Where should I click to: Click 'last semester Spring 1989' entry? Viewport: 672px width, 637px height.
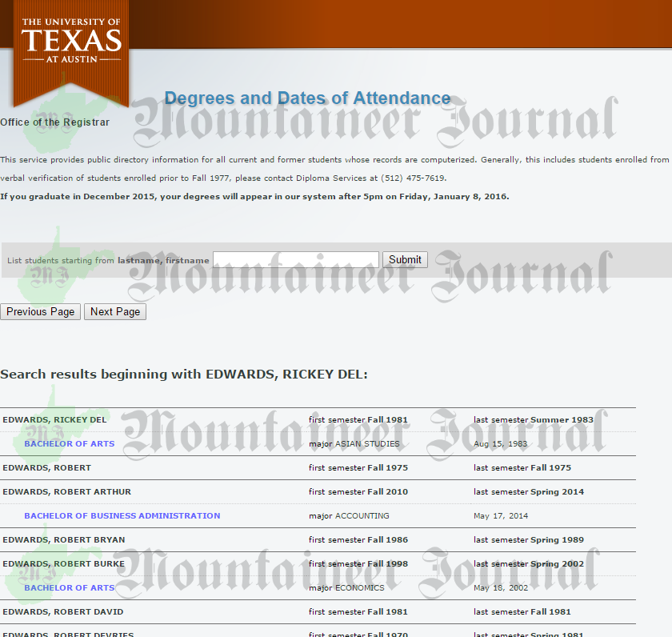[529, 539]
